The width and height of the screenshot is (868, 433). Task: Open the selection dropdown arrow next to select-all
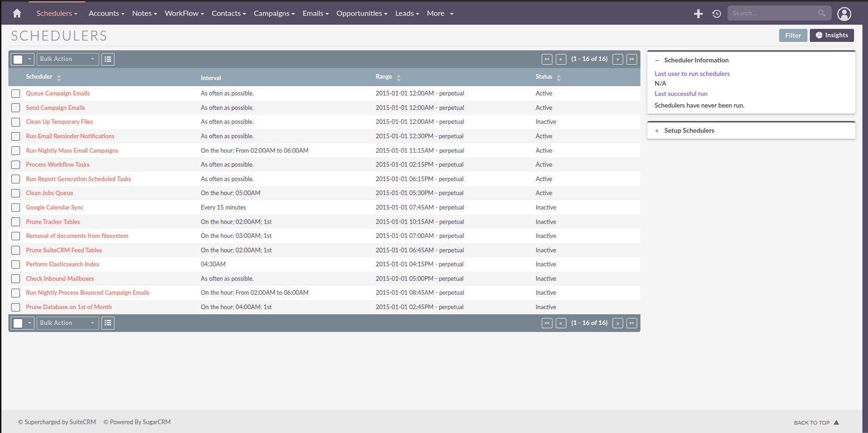click(29, 59)
